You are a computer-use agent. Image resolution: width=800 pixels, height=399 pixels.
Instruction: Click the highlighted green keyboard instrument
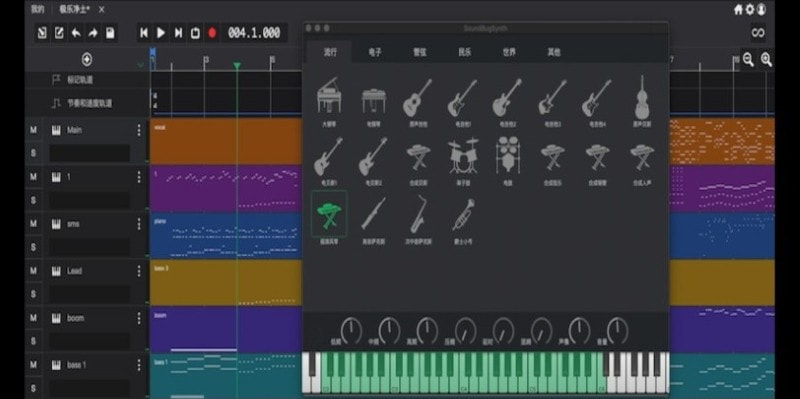(x=329, y=214)
